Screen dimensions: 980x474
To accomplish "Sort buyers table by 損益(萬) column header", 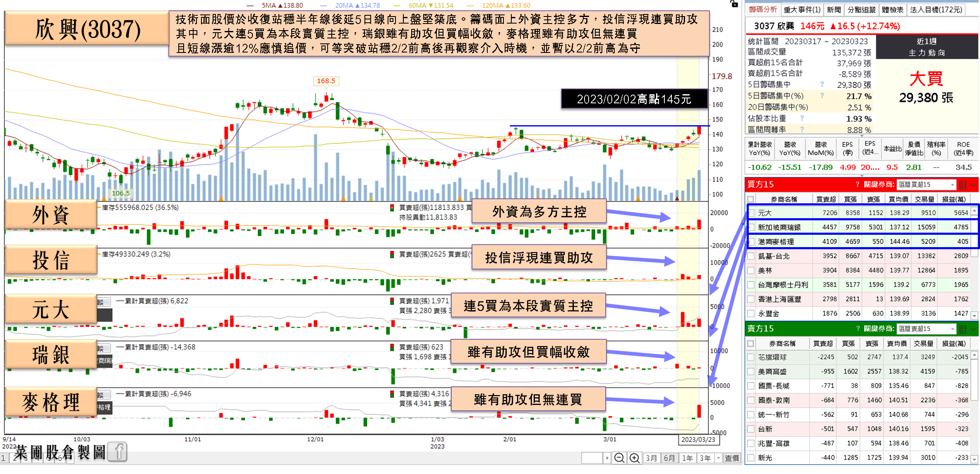I will pos(954,199).
